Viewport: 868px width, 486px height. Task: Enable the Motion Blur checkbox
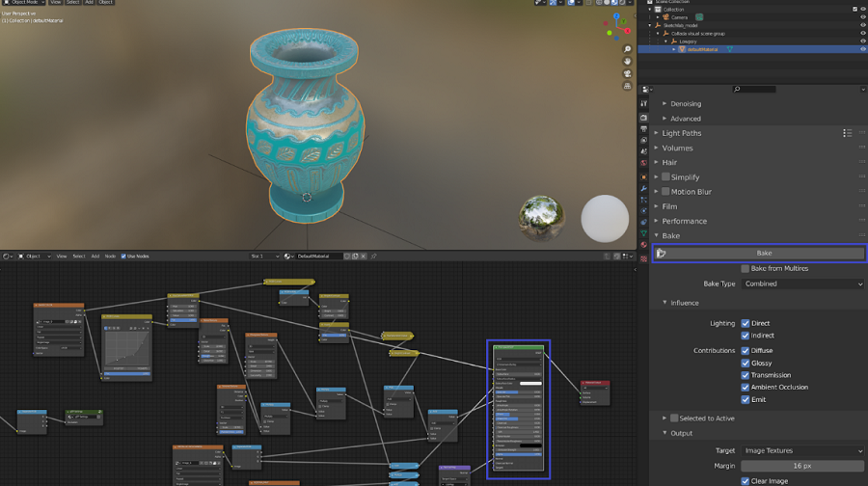tap(665, 192)
